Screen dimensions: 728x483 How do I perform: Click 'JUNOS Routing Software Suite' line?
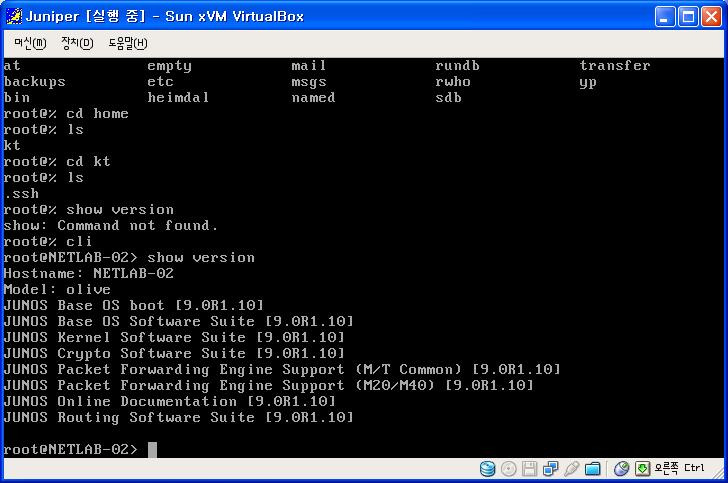pos(179,418)
